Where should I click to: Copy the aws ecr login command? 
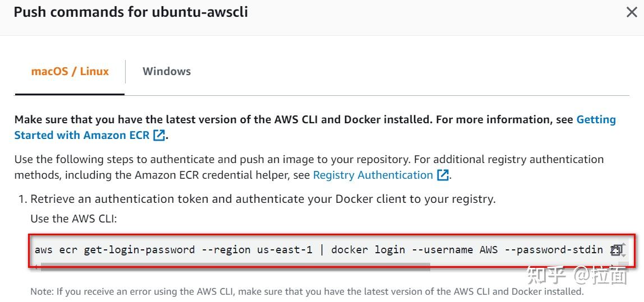point(615,250)
